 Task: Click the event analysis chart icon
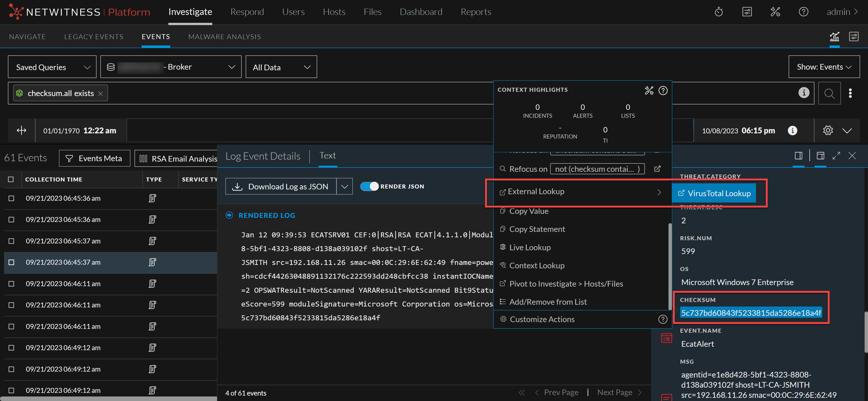point(834,36)
